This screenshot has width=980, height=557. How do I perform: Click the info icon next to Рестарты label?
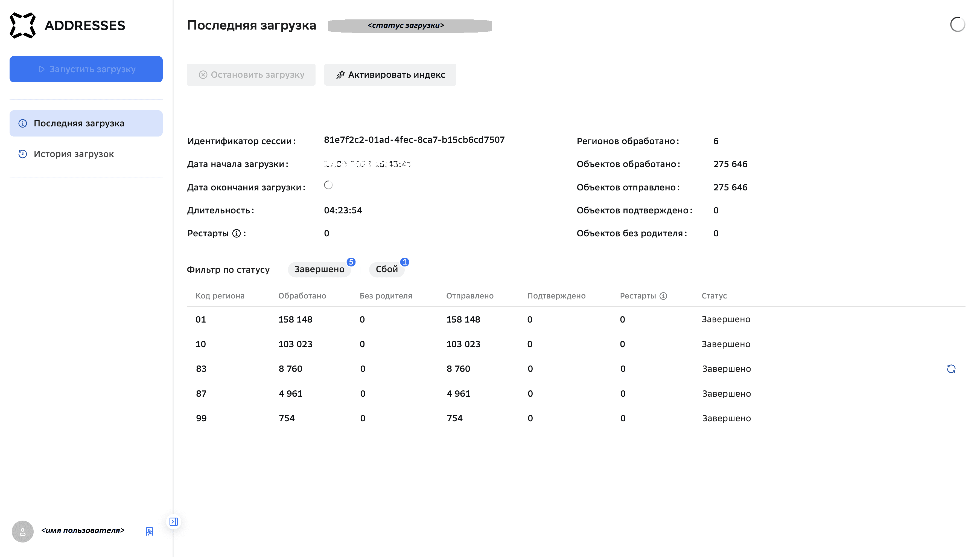click(x=237, y=233)
